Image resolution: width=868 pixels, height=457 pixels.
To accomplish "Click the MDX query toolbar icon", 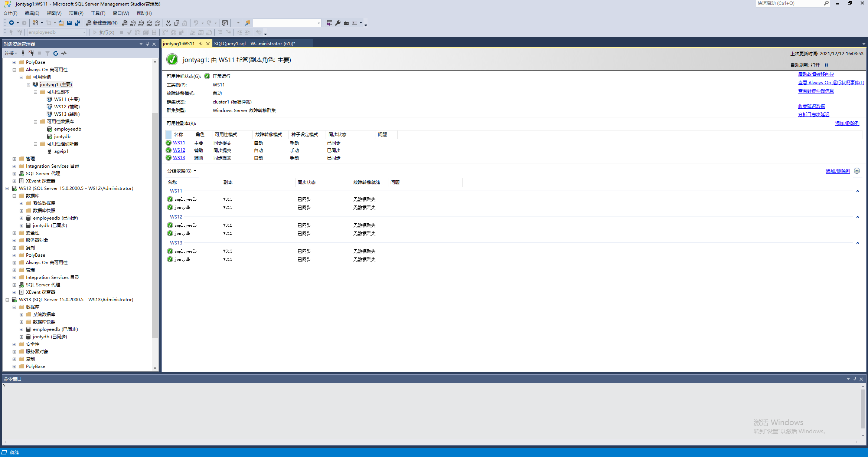I will tap(133, 23).
